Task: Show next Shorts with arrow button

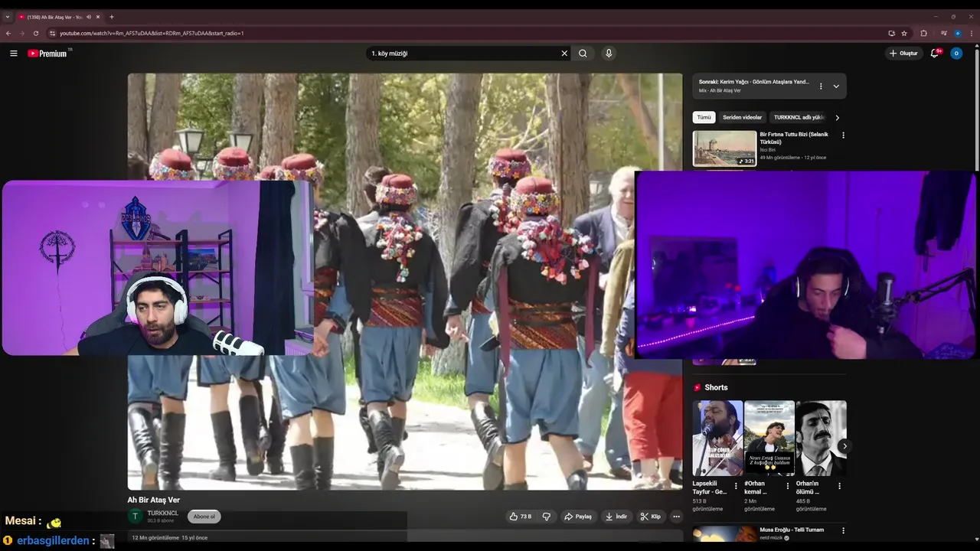Action: click(x=844, y=446)
